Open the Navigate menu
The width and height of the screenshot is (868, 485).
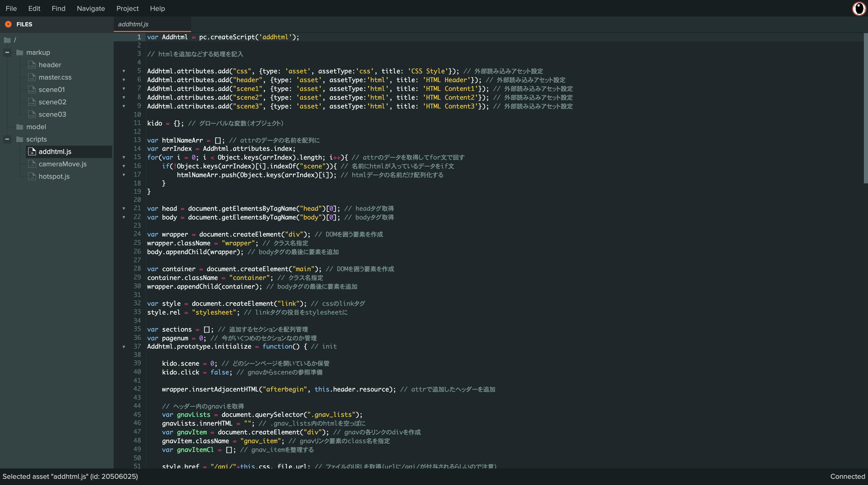[x=91, y=9]
